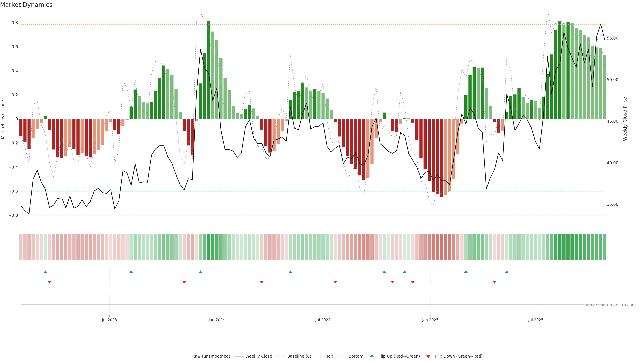The width and height of the screenshot is (644, 362).
Task: Click the Jan 2024 x-axis label
Action: pyautogui.click(x=217, y=320)
